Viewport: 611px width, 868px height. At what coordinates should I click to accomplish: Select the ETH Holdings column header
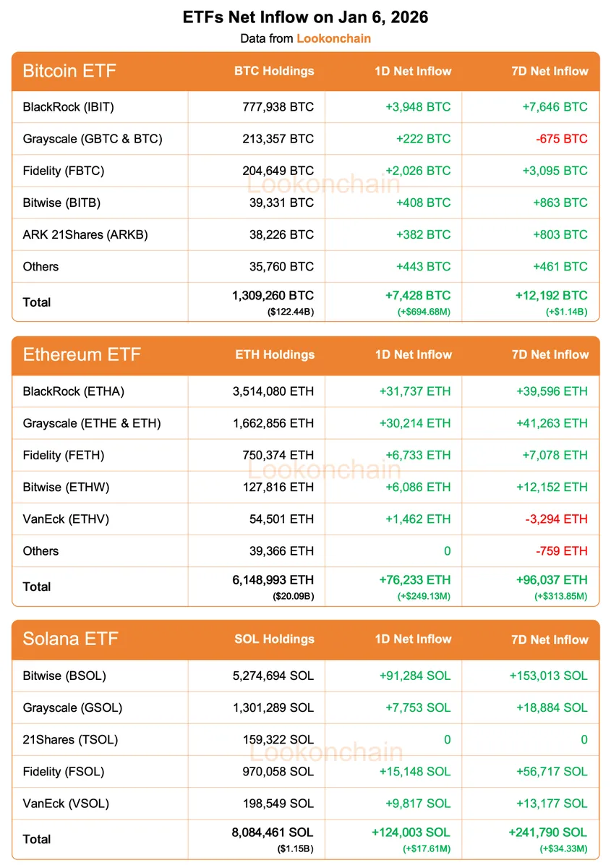click(275, 354)
